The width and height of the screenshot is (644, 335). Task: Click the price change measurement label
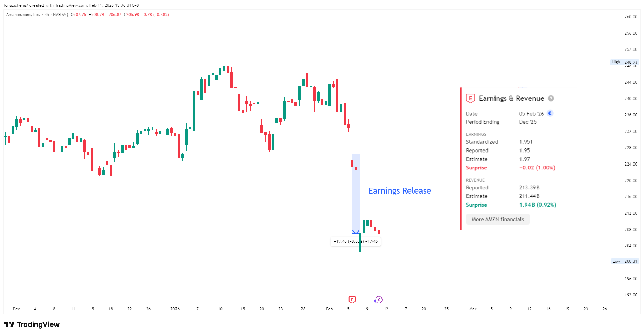(356, 241)
